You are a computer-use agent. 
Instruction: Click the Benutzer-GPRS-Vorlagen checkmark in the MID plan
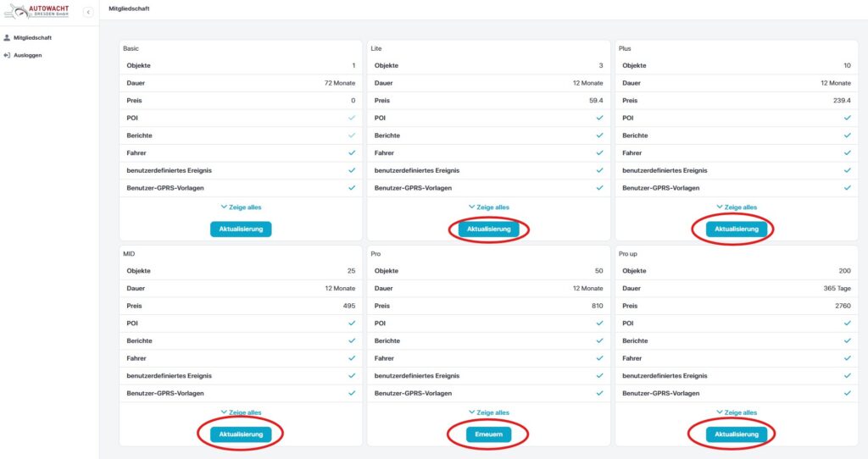tap(351, 393)
